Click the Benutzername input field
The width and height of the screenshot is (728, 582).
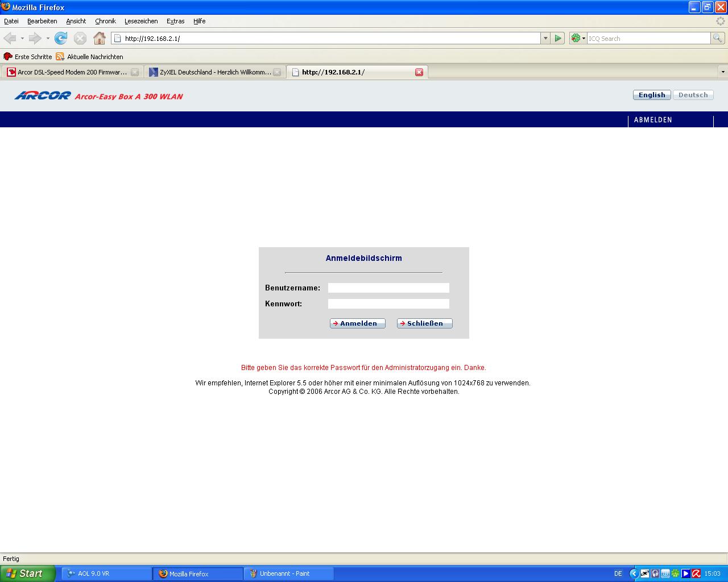click(x=388, y=288)
